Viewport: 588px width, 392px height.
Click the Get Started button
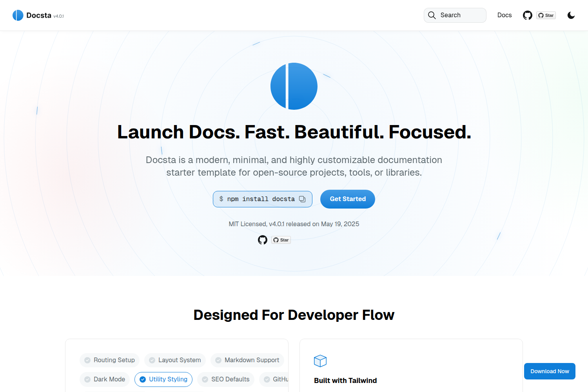coord(348,199)
